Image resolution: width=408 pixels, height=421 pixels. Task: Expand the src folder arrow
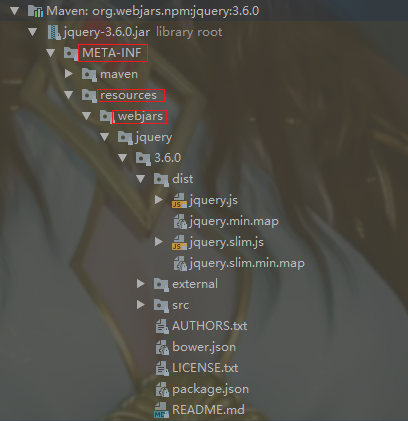[x=141, y=305]
